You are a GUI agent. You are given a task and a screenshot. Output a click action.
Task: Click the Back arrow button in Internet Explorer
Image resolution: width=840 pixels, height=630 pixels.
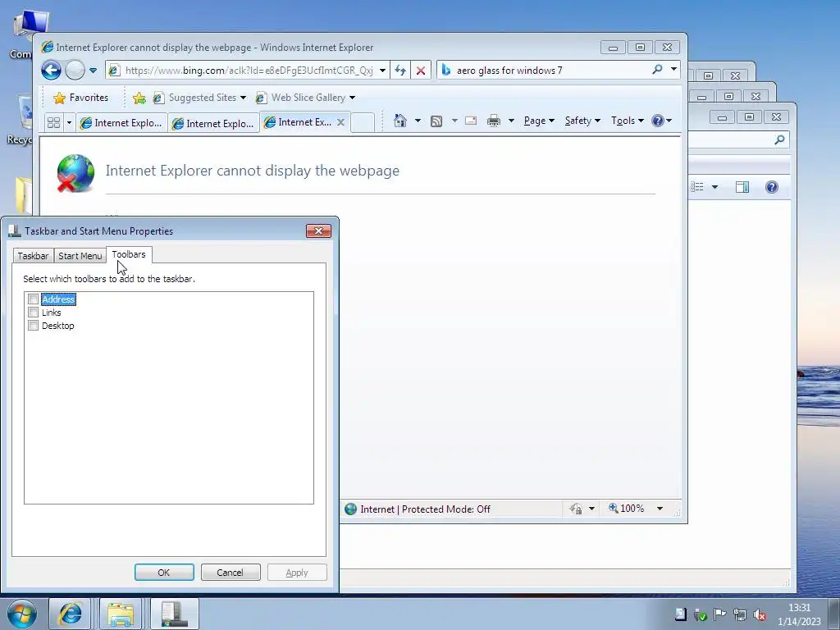51,71
